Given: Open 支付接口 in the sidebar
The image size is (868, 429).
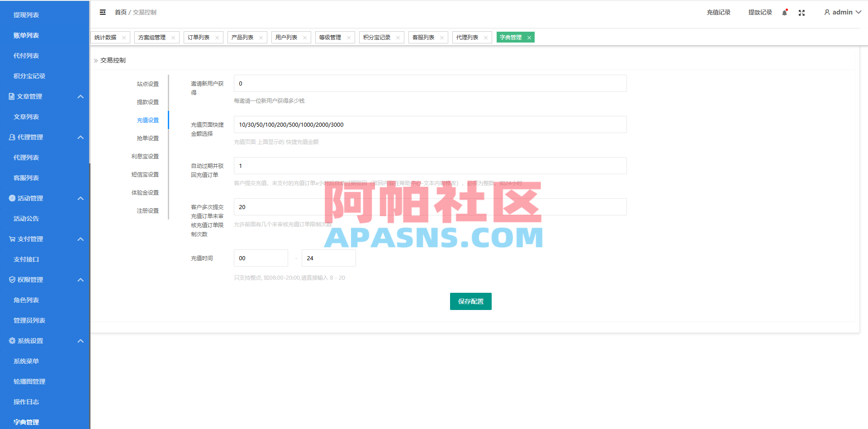Looking at the screenshot, I should 26,259.
